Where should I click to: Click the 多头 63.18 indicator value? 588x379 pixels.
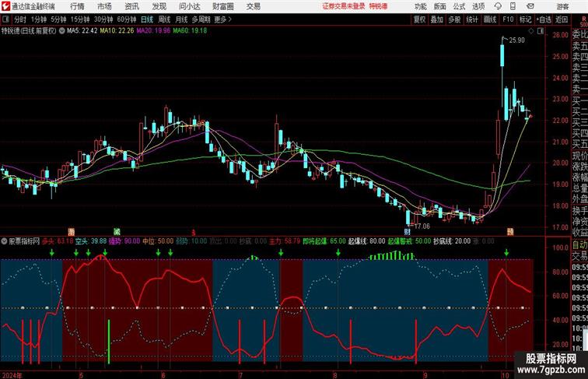tap(58, 241)
